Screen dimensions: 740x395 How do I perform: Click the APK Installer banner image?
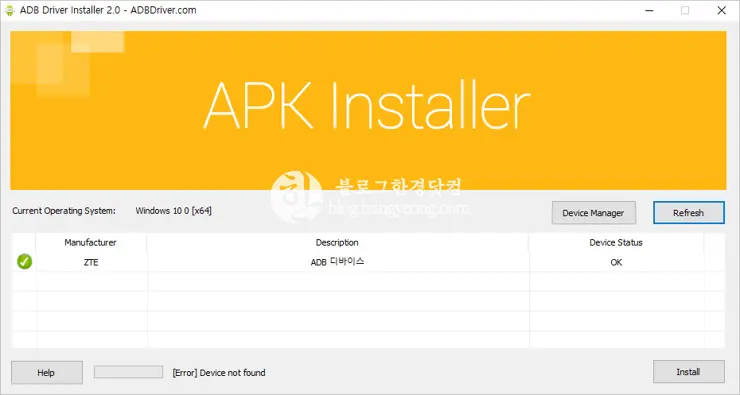click(368, 110)
